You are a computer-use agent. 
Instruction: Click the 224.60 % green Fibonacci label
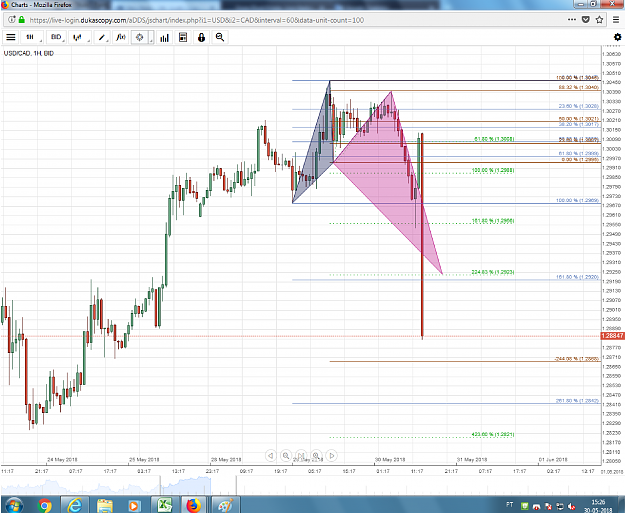click(493, 272)
